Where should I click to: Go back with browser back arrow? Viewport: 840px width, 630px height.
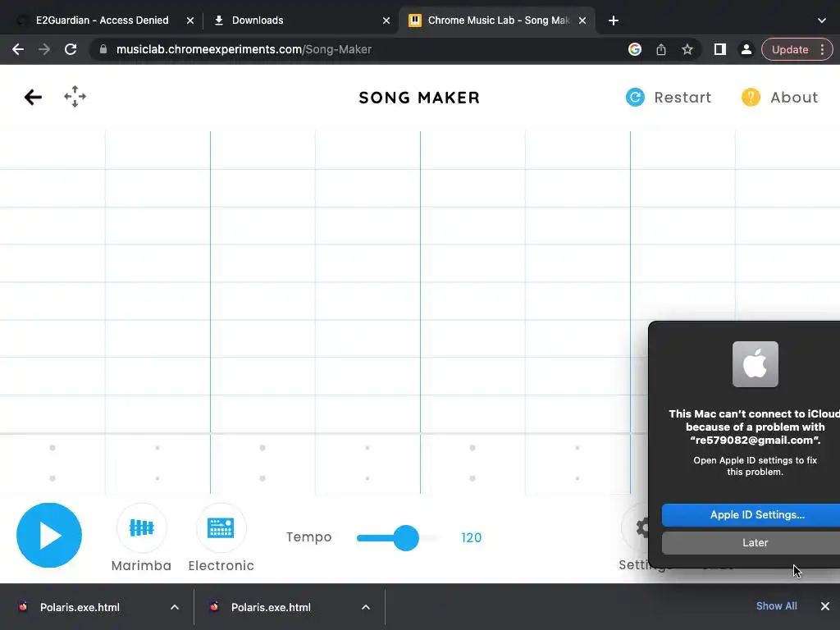tap(18, 49)
